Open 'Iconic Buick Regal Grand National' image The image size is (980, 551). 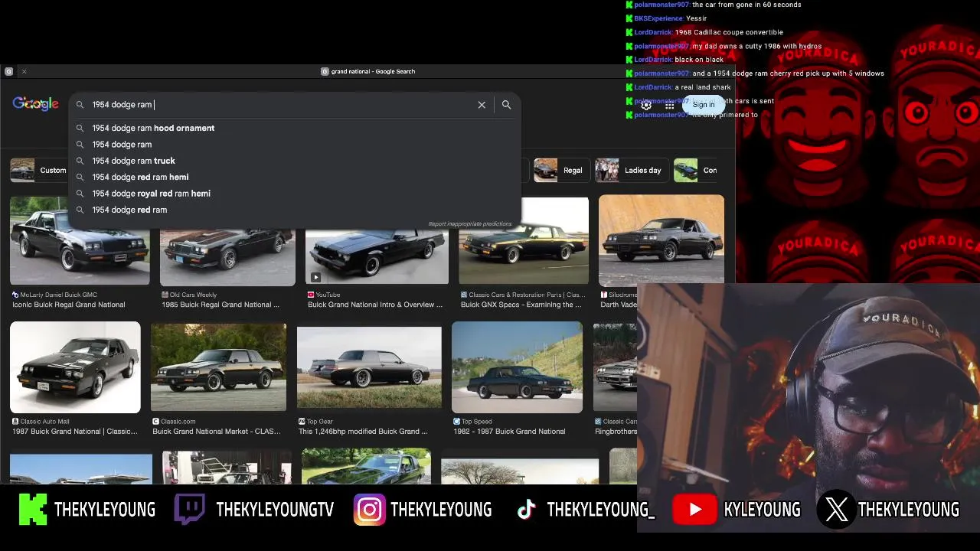tap(80, 241)
